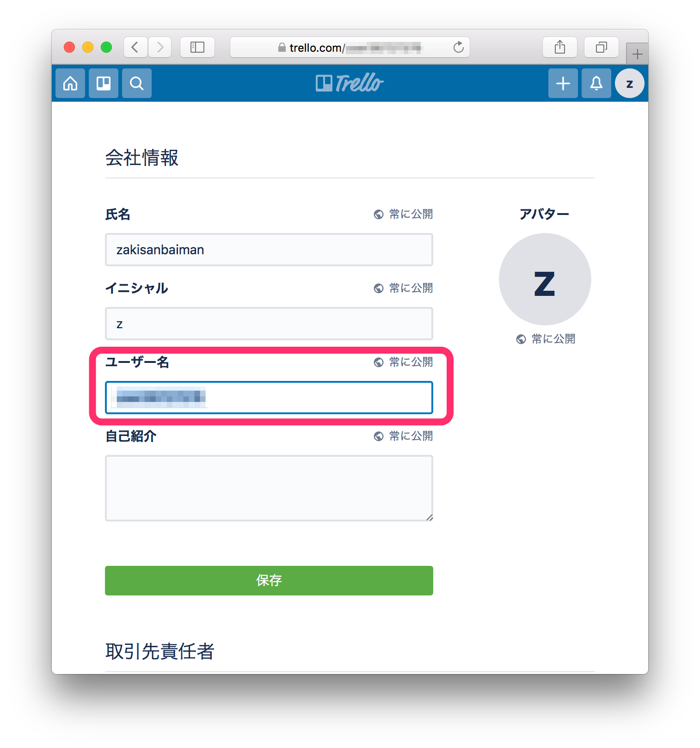Reload the page with the refresh icon
700x748 pixels.
click(x=458, y=47)
